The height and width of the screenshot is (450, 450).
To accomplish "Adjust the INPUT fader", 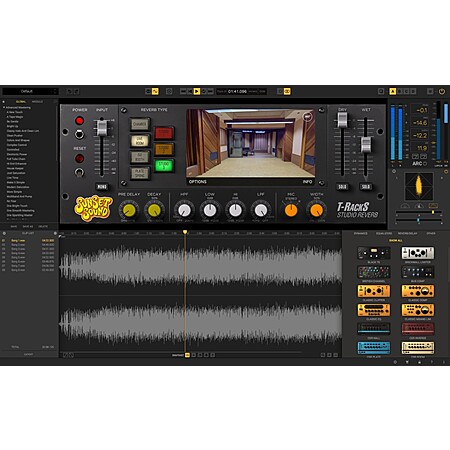I will (102, 128).
